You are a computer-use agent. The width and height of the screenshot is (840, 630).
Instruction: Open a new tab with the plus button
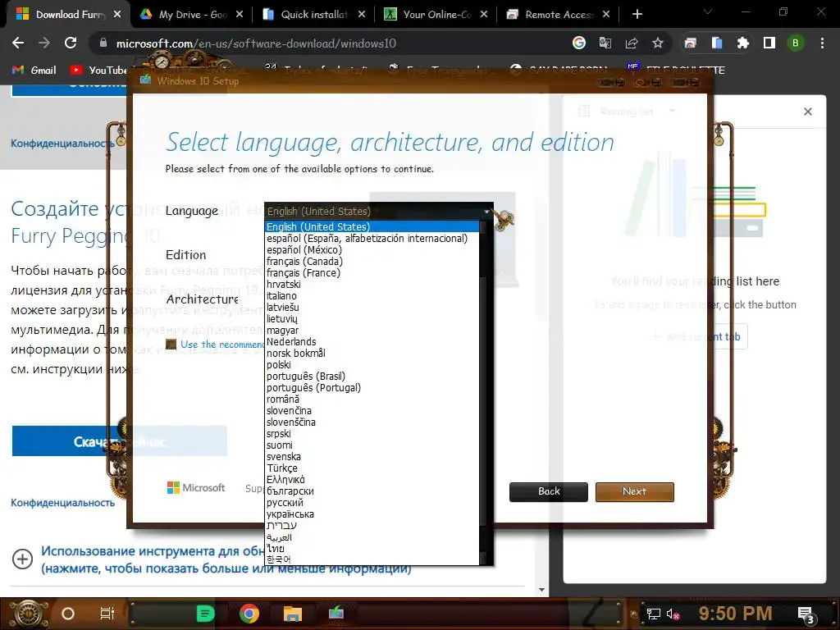coord(637,15)
